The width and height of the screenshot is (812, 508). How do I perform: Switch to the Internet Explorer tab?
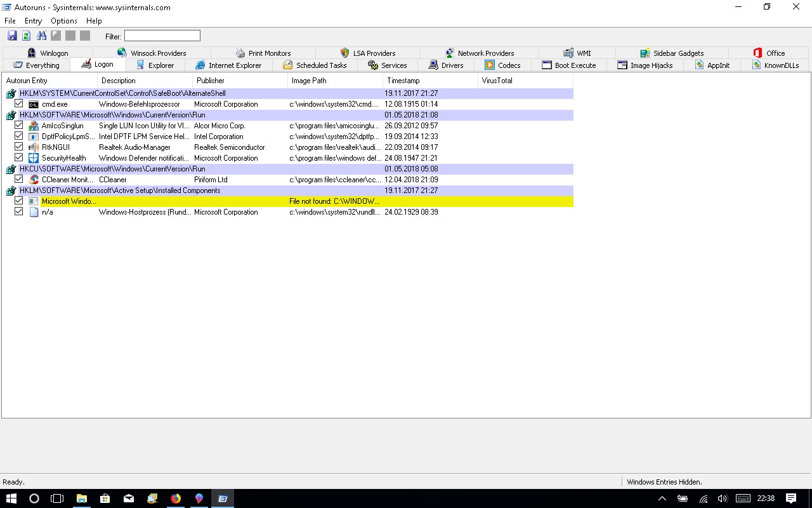(228, 65)
